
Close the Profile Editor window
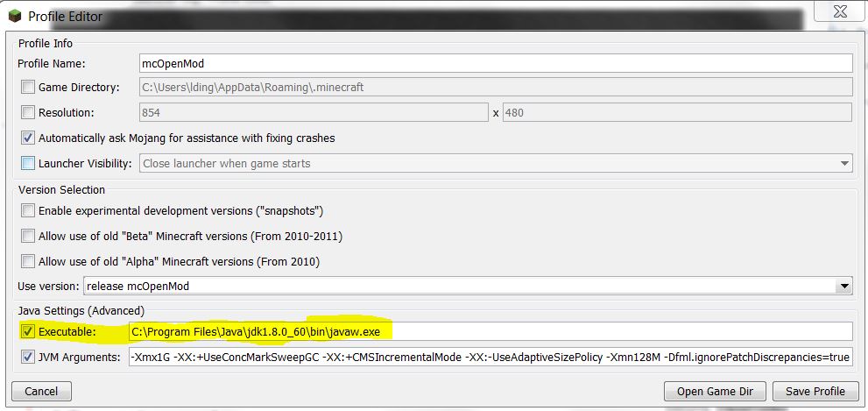840,11
